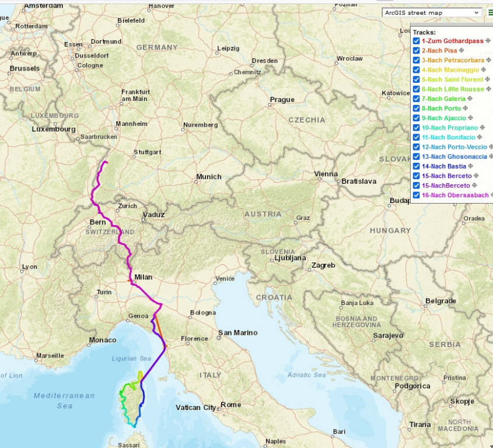Zoom to track 1-Zum Gothardpass crosshair icon
This screenshot has height=448, width=493.
tap(488, 41)
